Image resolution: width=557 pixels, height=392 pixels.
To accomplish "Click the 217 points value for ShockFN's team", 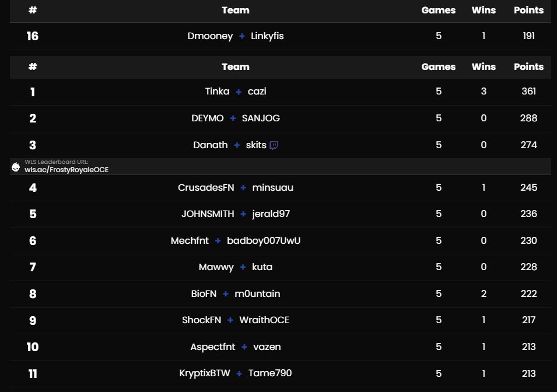I will point(528,320).
